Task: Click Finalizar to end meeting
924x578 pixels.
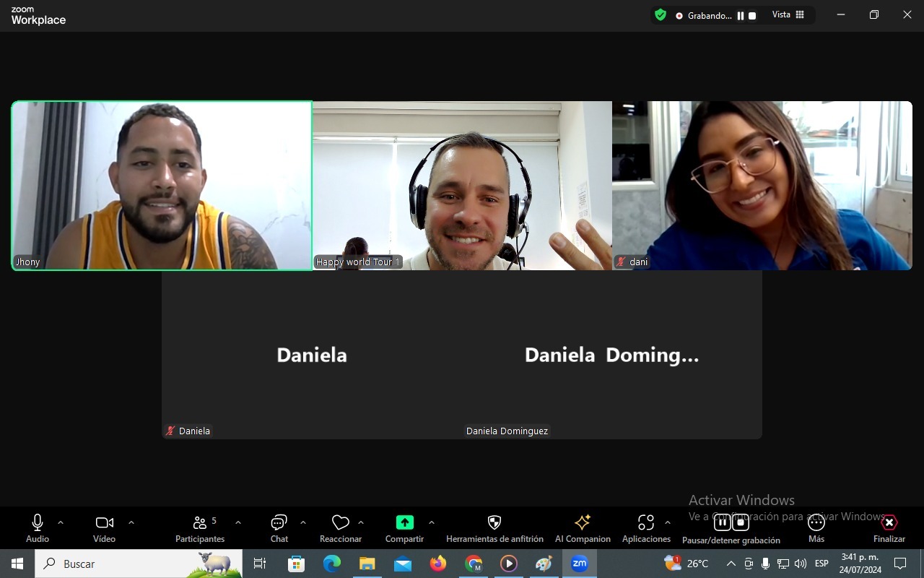Action: 889,528
